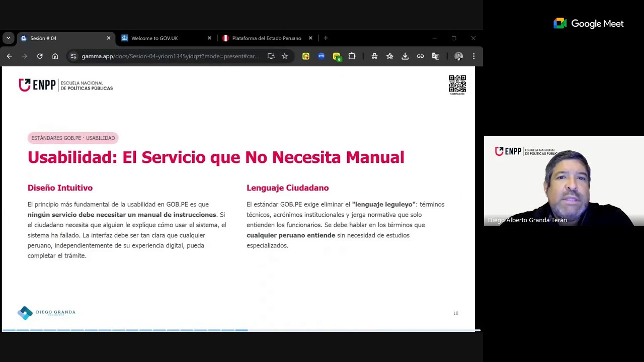Image resolution: width=644 pixels, height=362 pixels.
Task: Click the Diego Granda logo at the bottom
Action: [46, 313]
